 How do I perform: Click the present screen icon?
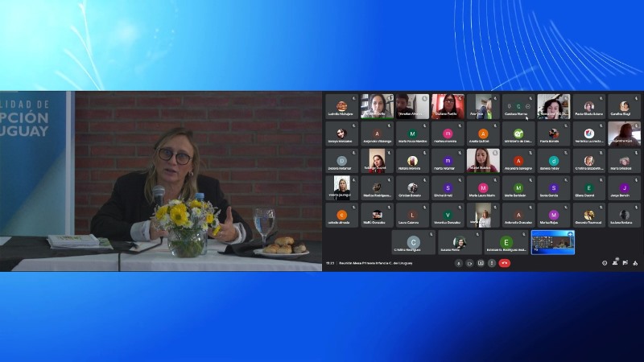click(x=481, y=263)
